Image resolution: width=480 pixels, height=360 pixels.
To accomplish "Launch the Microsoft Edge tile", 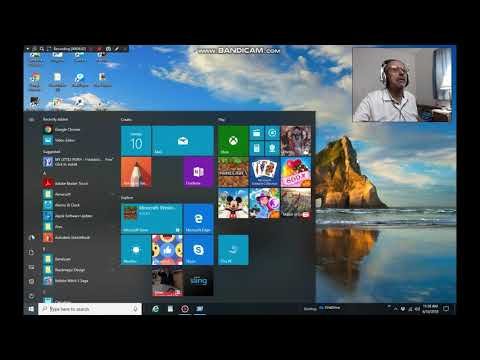I will coord(198,218).
